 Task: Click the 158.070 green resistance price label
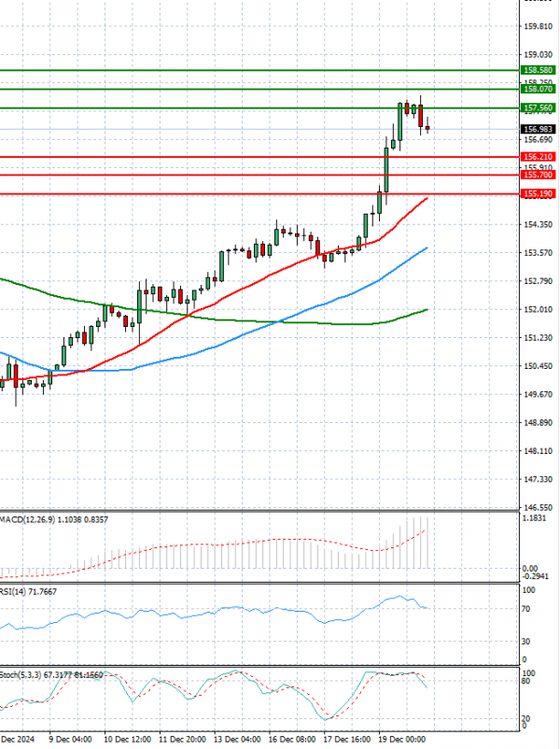click(x=538, y=89)
